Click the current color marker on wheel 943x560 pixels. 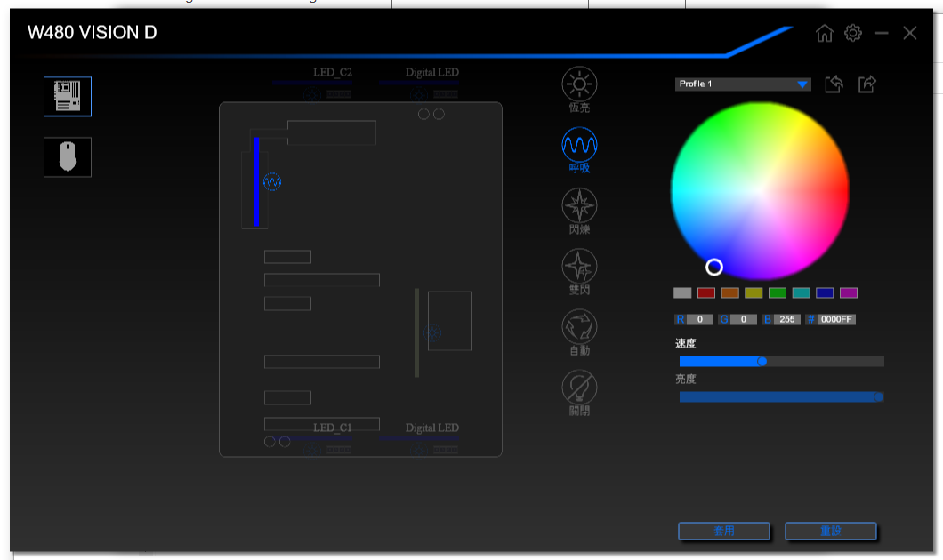point(713,267)
